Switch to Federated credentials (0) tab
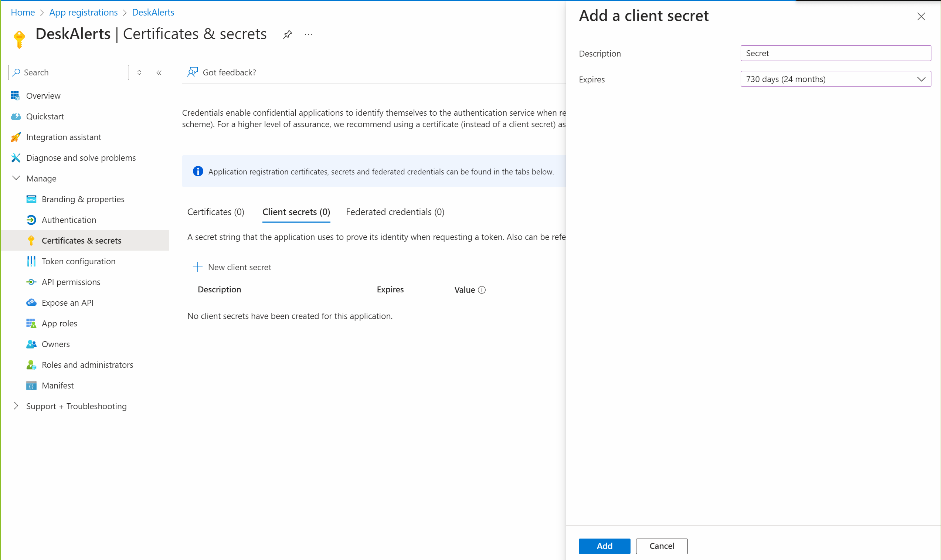The image size is (941, 560). coord(395,212)
